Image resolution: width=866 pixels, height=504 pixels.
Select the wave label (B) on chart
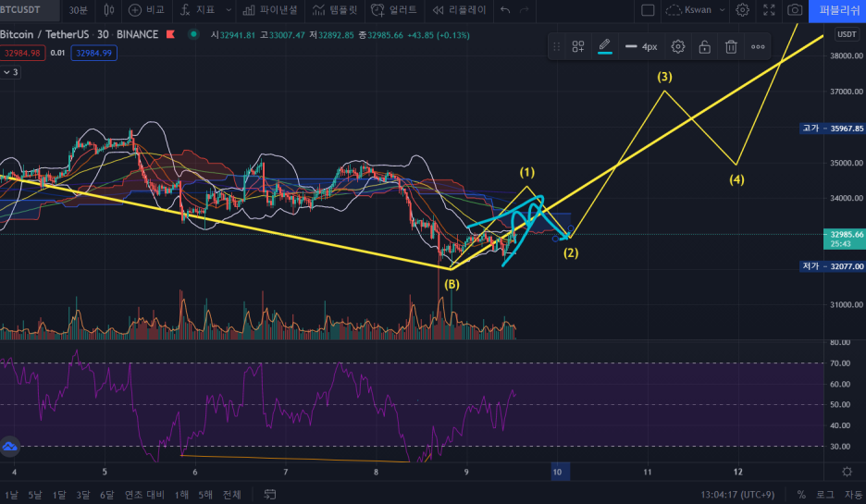(x=452, y=284)
